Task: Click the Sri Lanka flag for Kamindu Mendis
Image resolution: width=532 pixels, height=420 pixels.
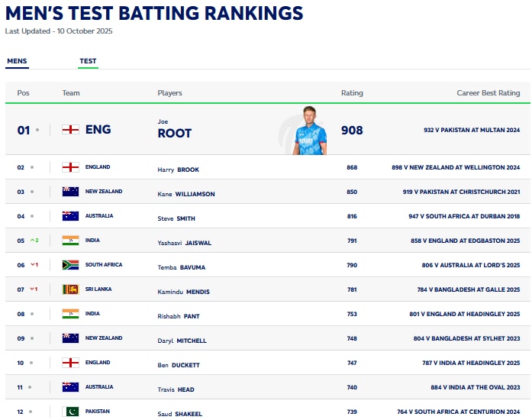Action: [x=70, y=289]
